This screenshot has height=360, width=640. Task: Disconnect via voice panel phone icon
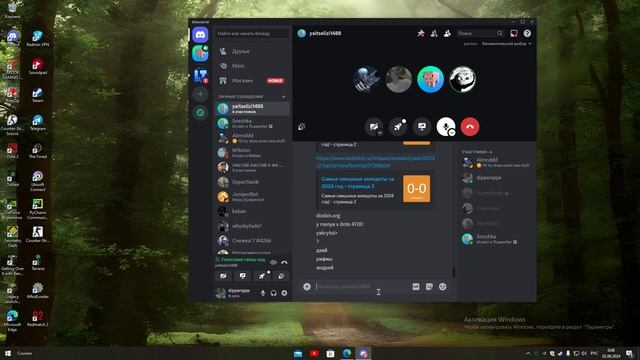284,262
